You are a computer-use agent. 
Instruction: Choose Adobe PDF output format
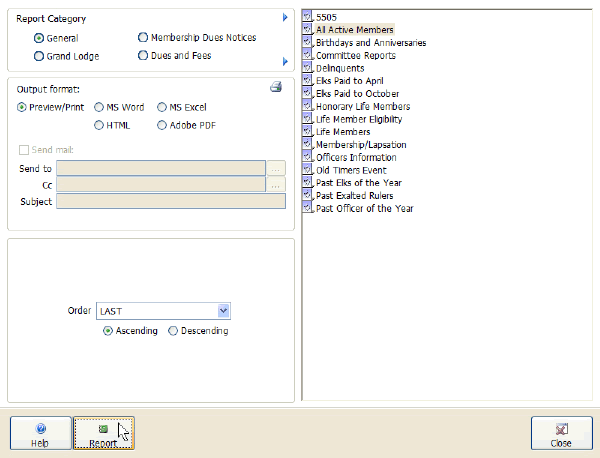(x=161, y=126)
